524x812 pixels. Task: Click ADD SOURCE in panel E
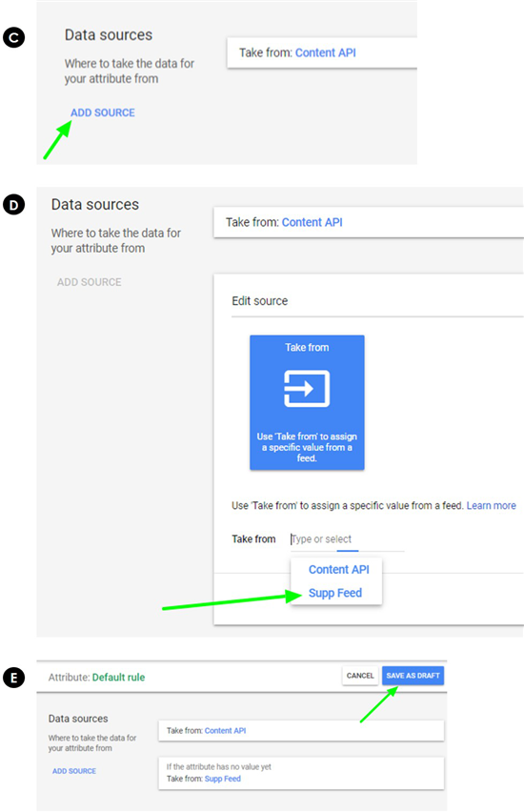click(x=74, y=771)
